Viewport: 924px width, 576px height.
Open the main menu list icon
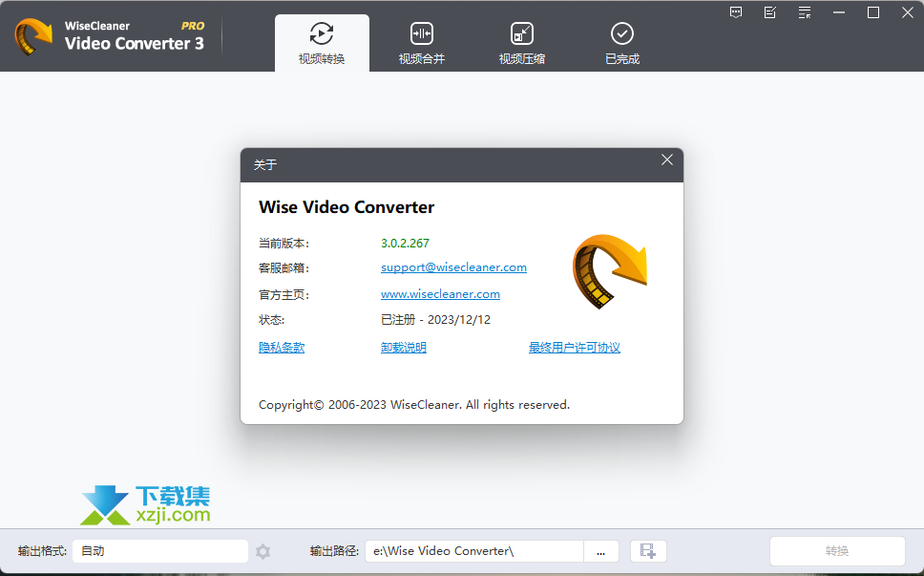click(x=805, y=12)
